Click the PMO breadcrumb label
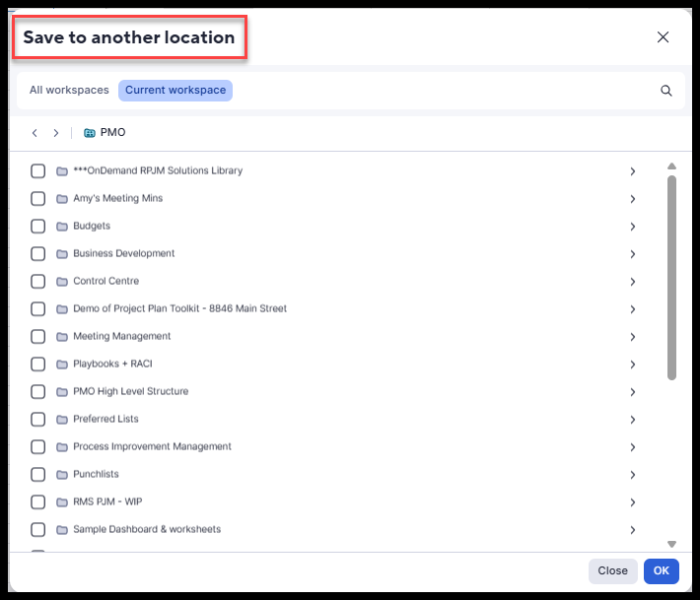Image resolution: width=700 pixels, height=600 pixels. (113, 132)
